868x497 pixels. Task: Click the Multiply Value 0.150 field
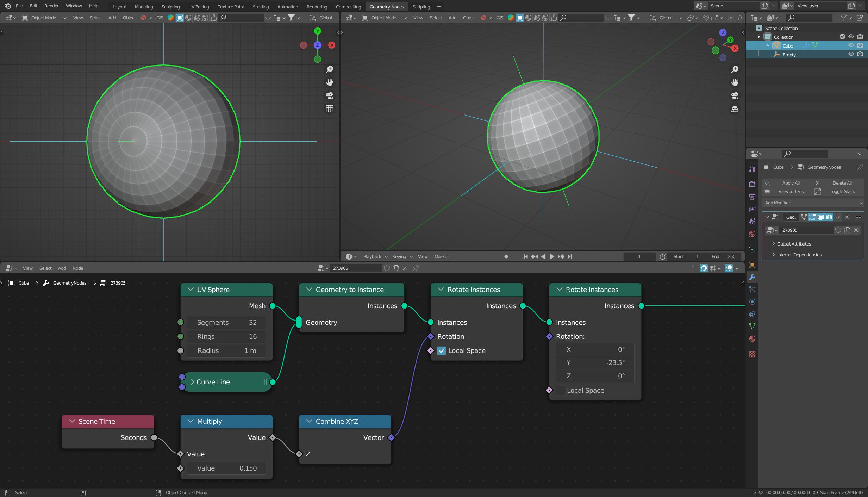(x=226, y=468)
